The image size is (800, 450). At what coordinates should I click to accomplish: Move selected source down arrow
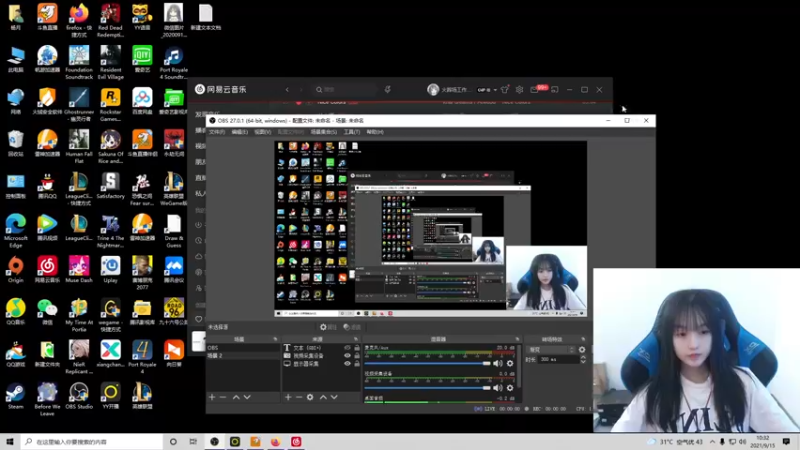pos(334,397)
